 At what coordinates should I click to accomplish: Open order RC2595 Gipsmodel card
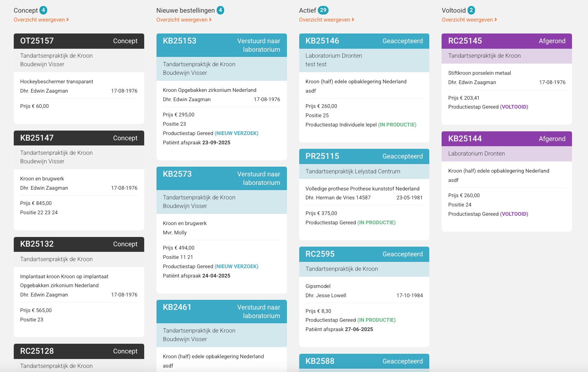point(364,254)
